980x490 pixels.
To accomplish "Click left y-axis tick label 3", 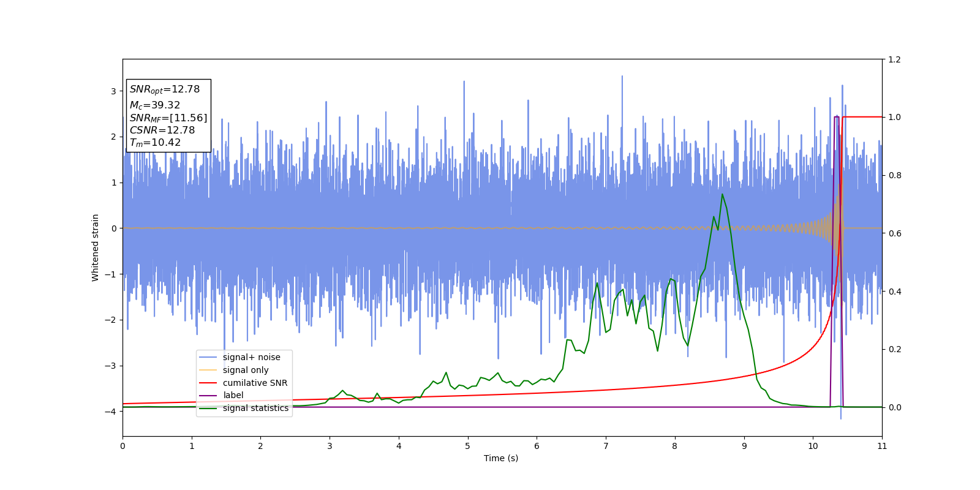I will tap(113, 91).
